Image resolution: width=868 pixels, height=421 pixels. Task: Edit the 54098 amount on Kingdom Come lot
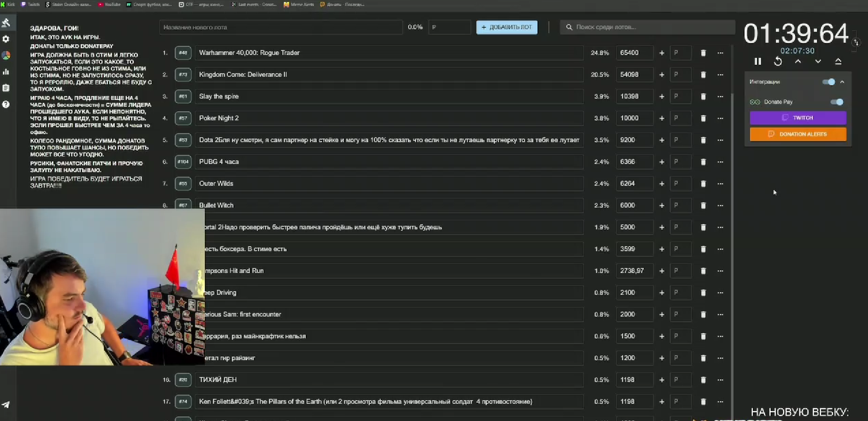(x=635, y=74)
